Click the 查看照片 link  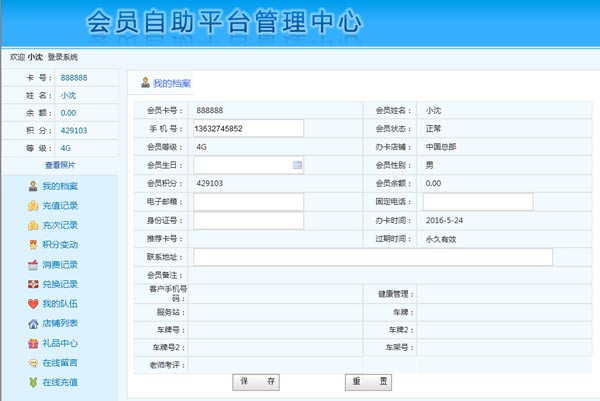pos(60,165)
